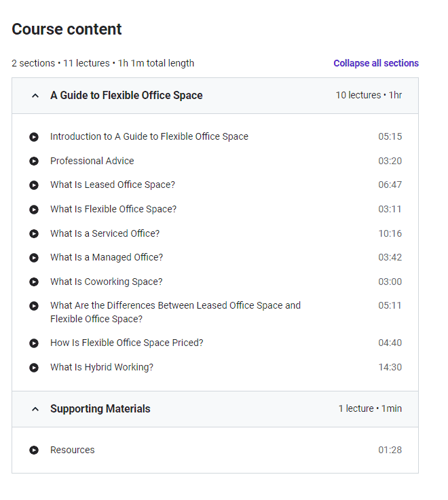Click play icon beside Resources lecture

[x=34, y=450]
